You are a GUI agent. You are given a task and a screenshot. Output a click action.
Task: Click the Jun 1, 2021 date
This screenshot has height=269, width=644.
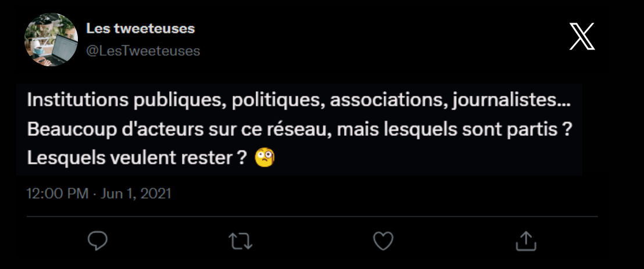point(137,193)
